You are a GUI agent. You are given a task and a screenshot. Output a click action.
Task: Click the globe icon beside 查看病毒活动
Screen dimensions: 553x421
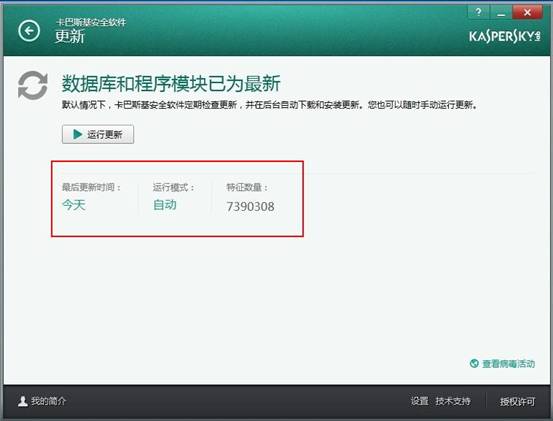click(x=474, y=363)
